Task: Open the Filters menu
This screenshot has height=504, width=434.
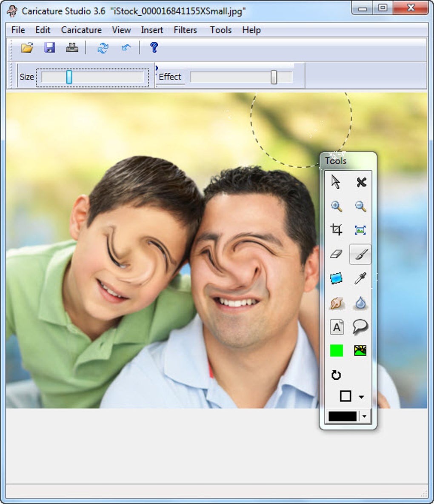Action: click(185, 30)
